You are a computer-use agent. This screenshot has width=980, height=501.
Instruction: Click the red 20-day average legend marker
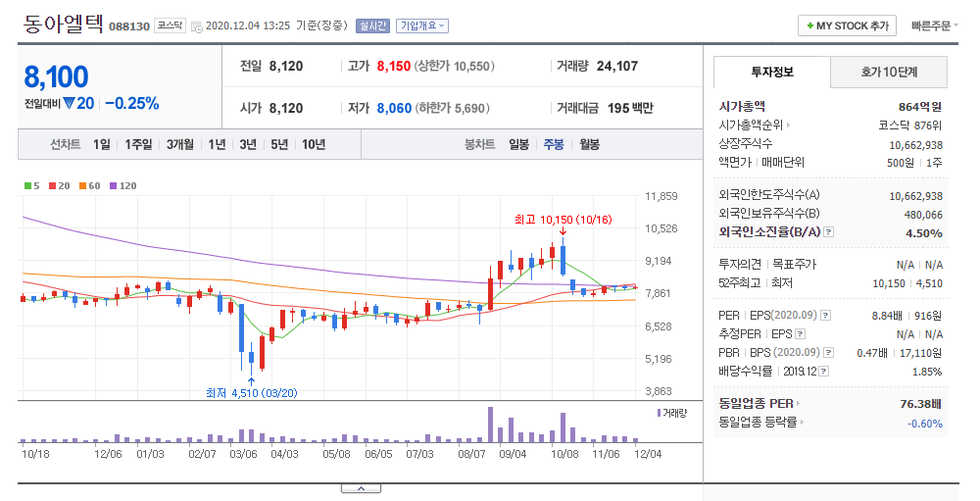pyautogui.click(x=52, y=185)
